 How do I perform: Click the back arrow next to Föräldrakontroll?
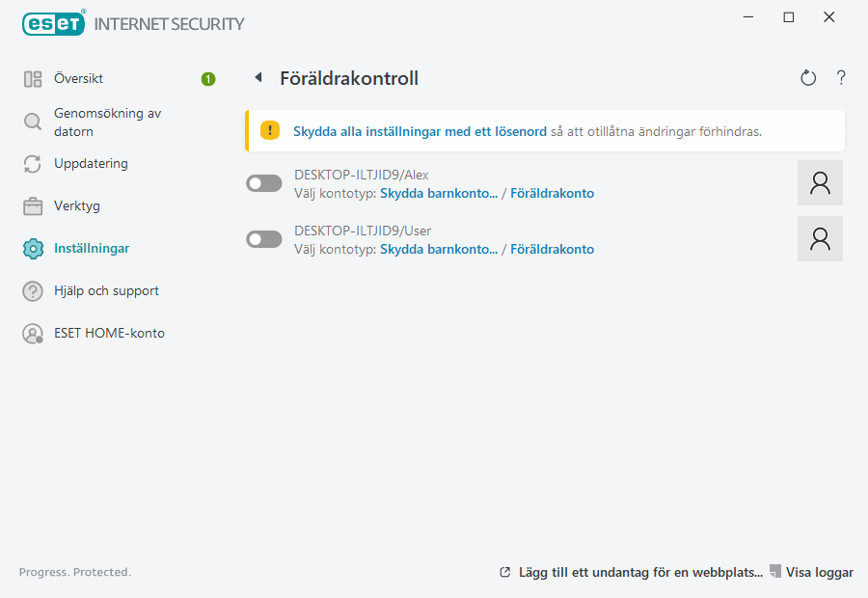coord(257,77)
